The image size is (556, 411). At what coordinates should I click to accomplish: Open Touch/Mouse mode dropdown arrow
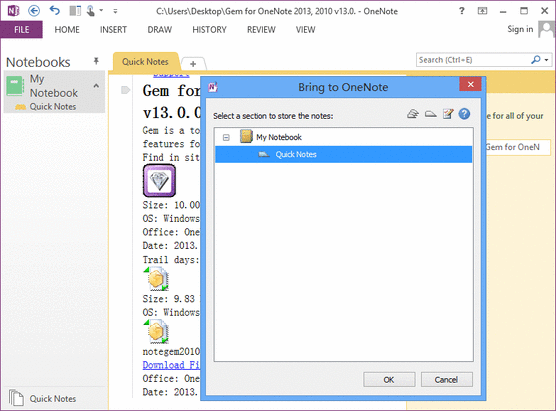(101, 11)
